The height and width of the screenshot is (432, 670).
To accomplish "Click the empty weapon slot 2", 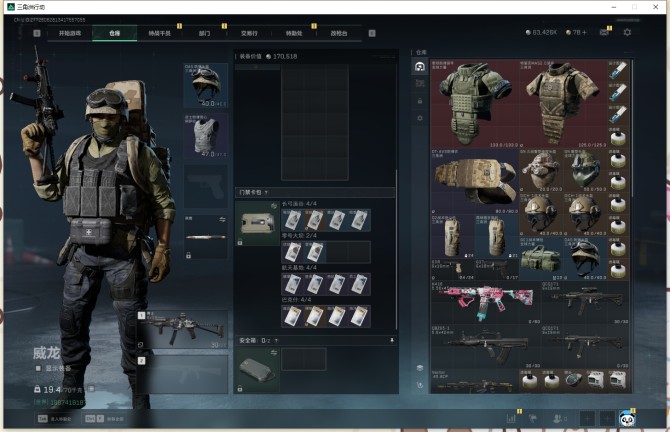I will 182,375.
